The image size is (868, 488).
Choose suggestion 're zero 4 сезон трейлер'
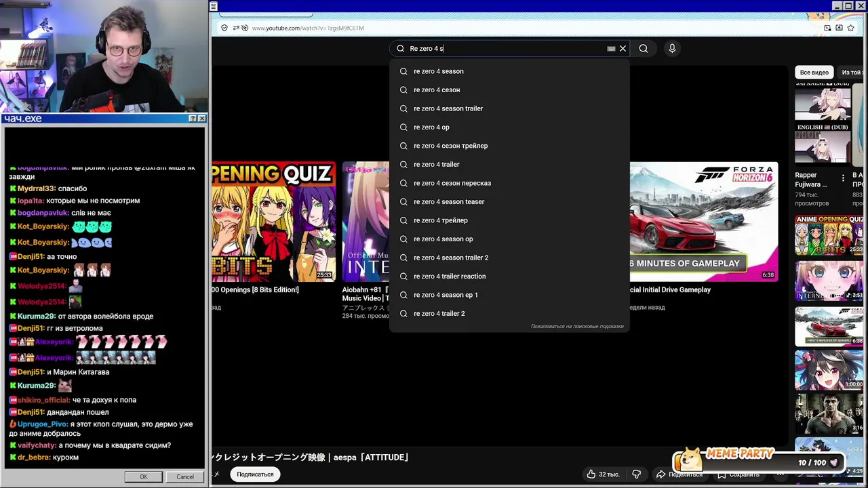pos(509,146)
